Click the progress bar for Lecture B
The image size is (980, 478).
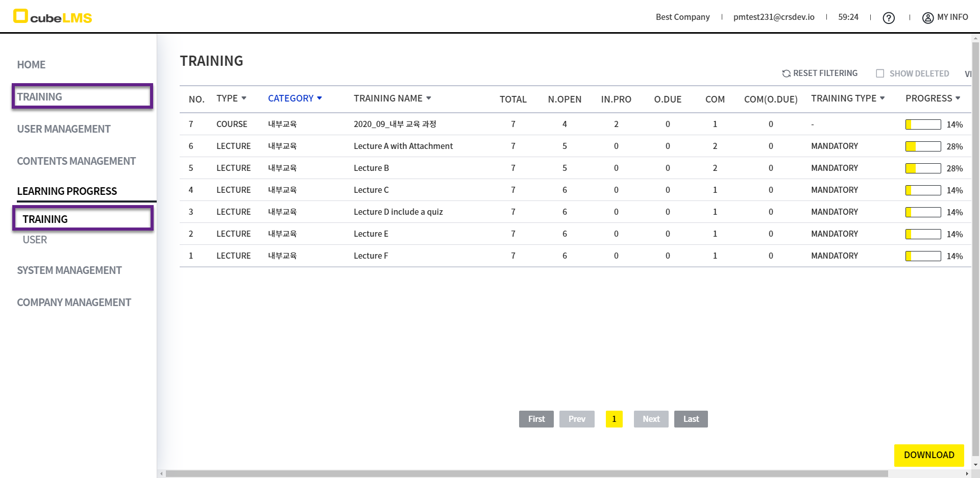pyautogui.click(x=923, y=168)
